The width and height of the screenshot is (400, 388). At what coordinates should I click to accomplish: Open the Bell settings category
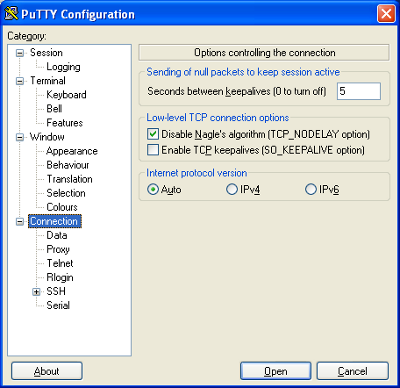(54, 109)
